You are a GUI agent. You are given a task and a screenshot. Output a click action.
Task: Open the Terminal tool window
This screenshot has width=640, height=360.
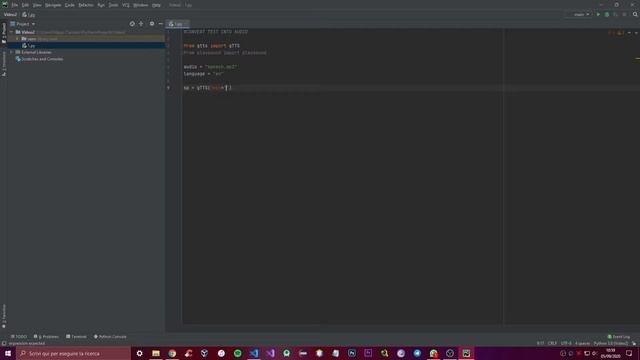(x=76, y=336)
